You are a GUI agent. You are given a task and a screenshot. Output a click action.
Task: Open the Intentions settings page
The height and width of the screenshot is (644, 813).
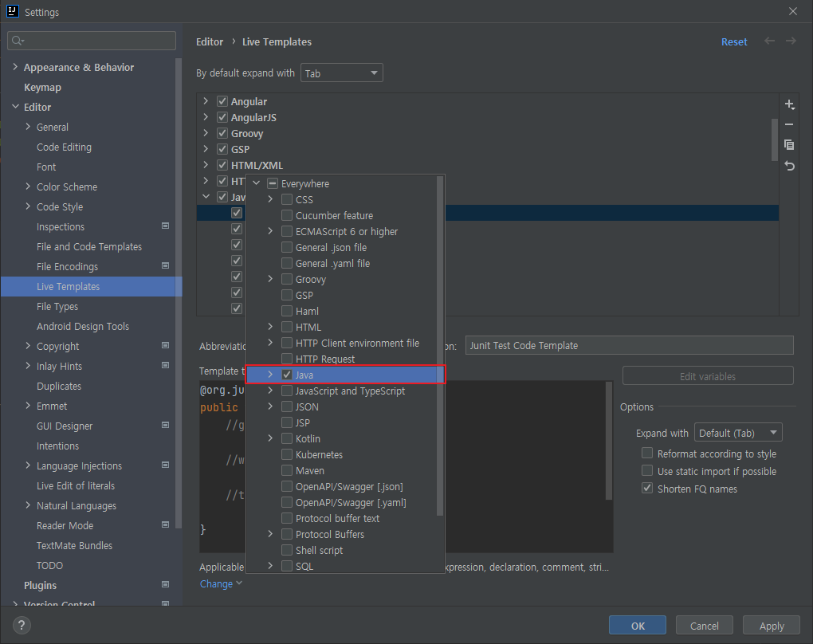[57, 446]
